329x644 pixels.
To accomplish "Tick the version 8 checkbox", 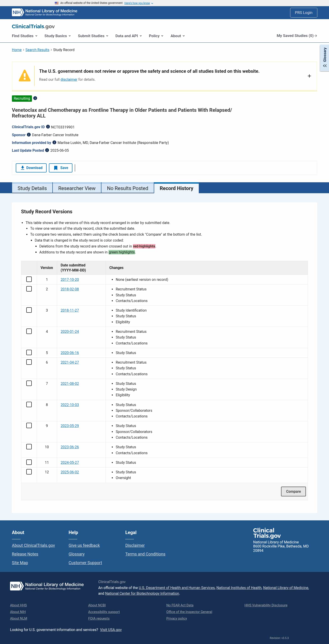I will click(x=29, y=404).
